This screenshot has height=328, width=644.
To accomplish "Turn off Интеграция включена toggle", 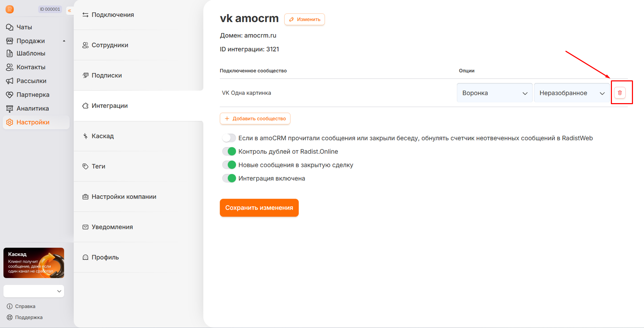I will pos(229,178).
